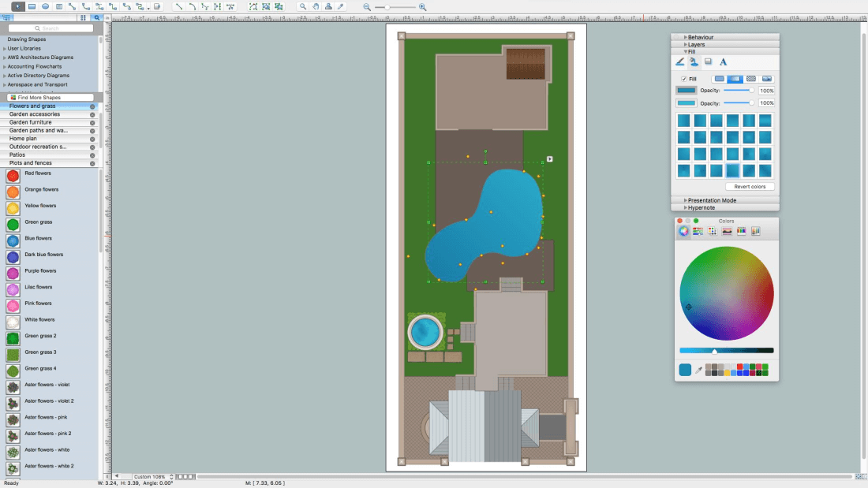The width and height of the screenshot is (868, 488).
Task: Click the Revert colors button
Action: point(750,187)
